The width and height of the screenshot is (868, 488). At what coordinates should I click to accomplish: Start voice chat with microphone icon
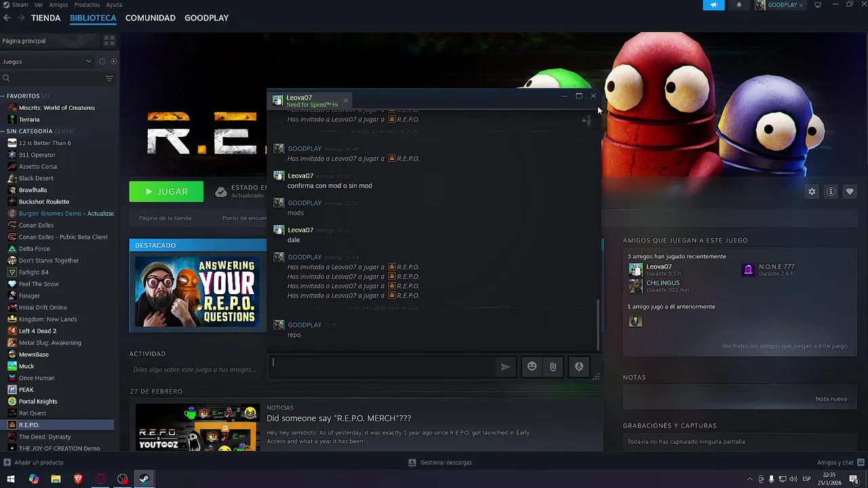pyautogui.click(x=579, y=367)
